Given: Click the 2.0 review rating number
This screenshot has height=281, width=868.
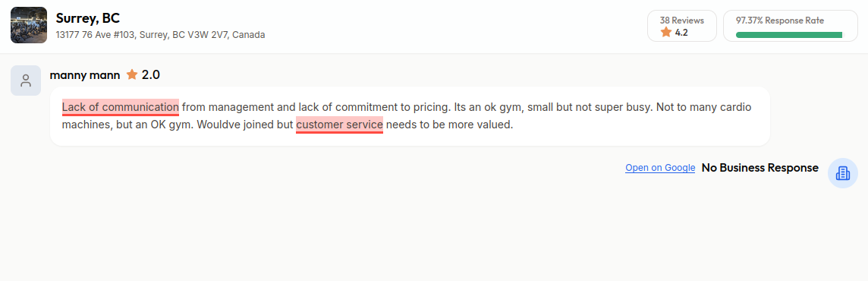Looking at the screenshot, I should pos(150,75).
